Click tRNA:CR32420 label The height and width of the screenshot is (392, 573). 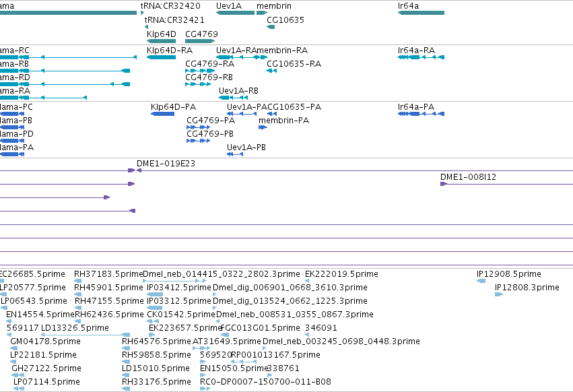[170, 6]
